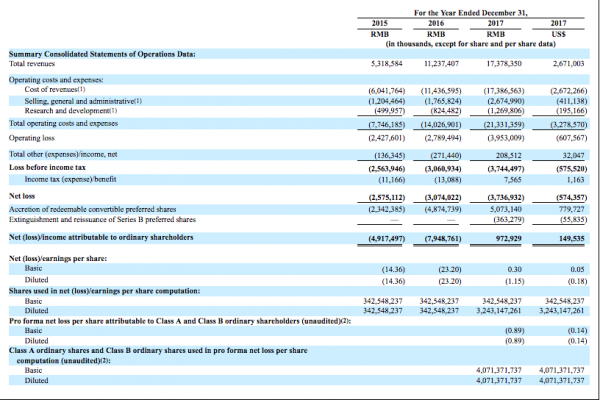This screenshot has height=400, width=600.
Task: Click the Net loss row label
Action: pyautogui.click(x=23, y=196)
